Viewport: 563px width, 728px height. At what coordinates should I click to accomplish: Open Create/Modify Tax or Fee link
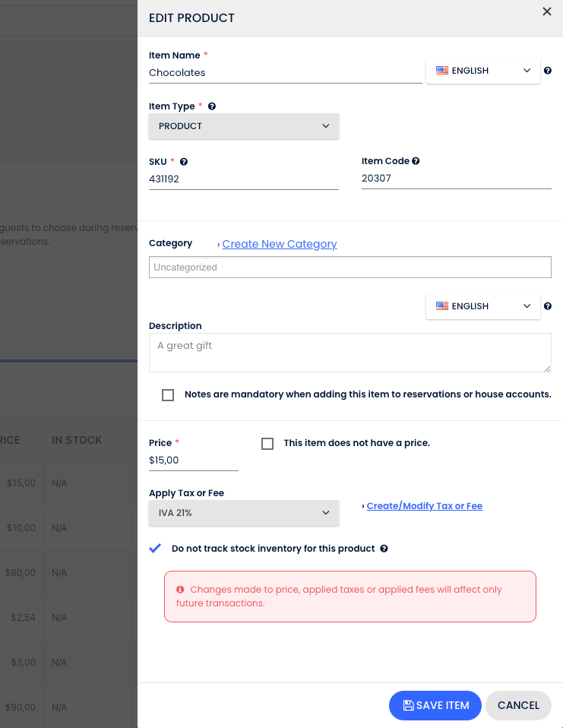tap(424, 506)
